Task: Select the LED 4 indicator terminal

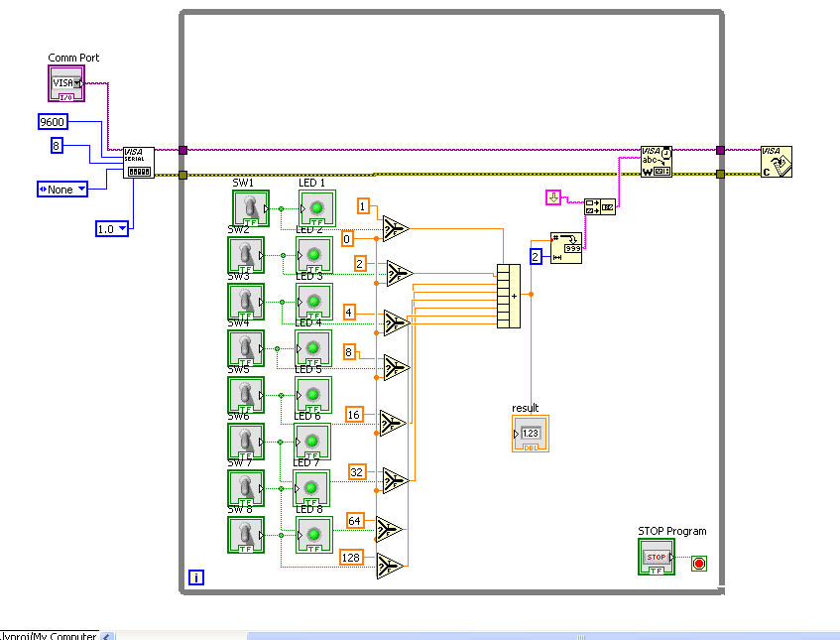Action: pos(313,348)
